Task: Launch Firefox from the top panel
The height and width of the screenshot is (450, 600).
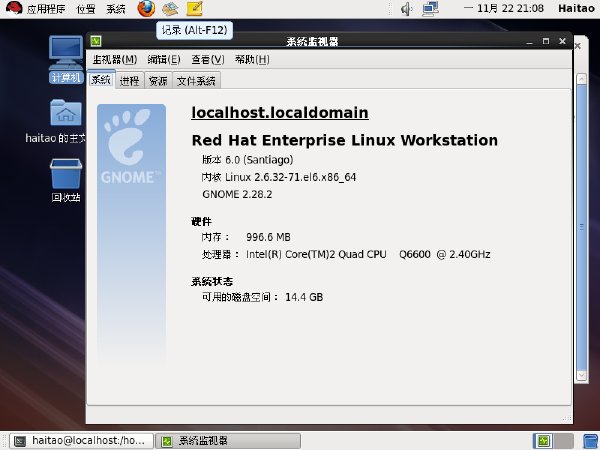Action: [x=146, y=8]
